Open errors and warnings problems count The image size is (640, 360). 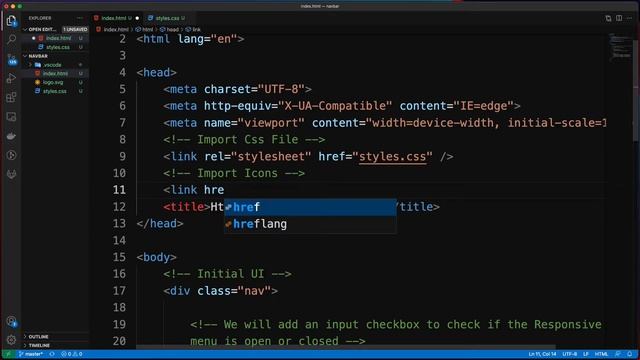click(71, 354)
